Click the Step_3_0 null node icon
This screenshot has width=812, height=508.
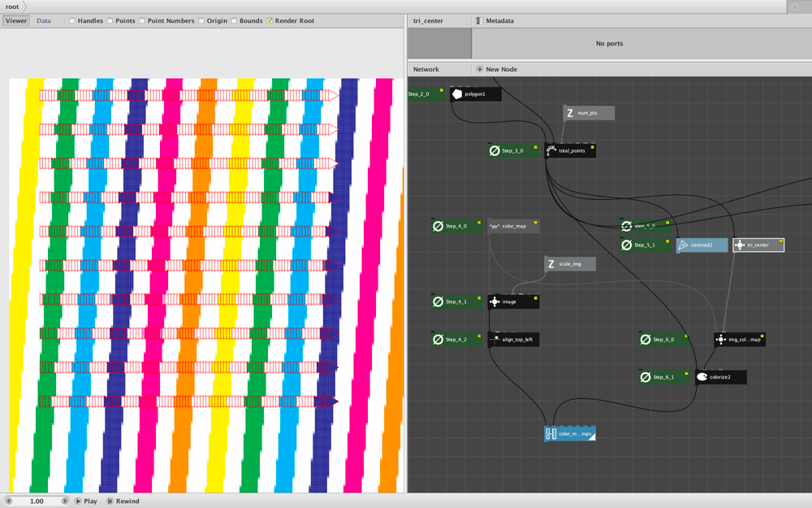pyautogui.click(x=495, y=151)
